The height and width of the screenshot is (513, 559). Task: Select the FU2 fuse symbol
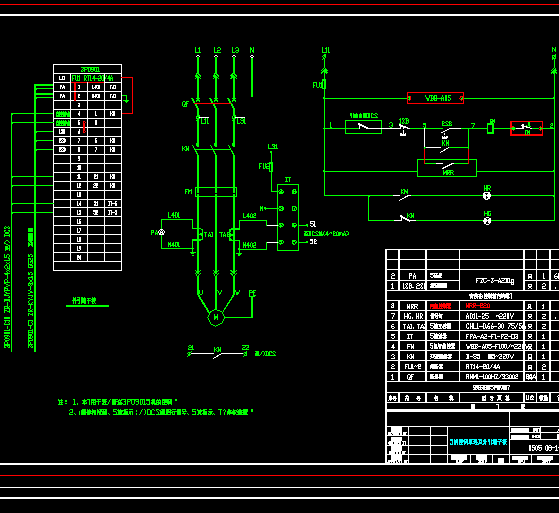[271, 167]
